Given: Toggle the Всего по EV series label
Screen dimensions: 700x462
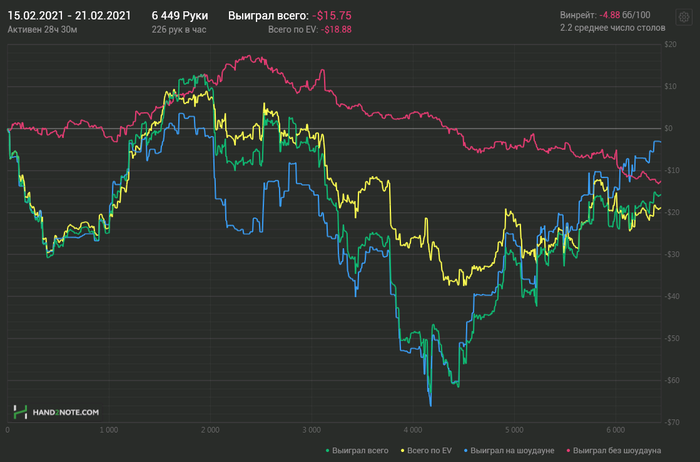Looking at the screenshot, I should point(429,451).
